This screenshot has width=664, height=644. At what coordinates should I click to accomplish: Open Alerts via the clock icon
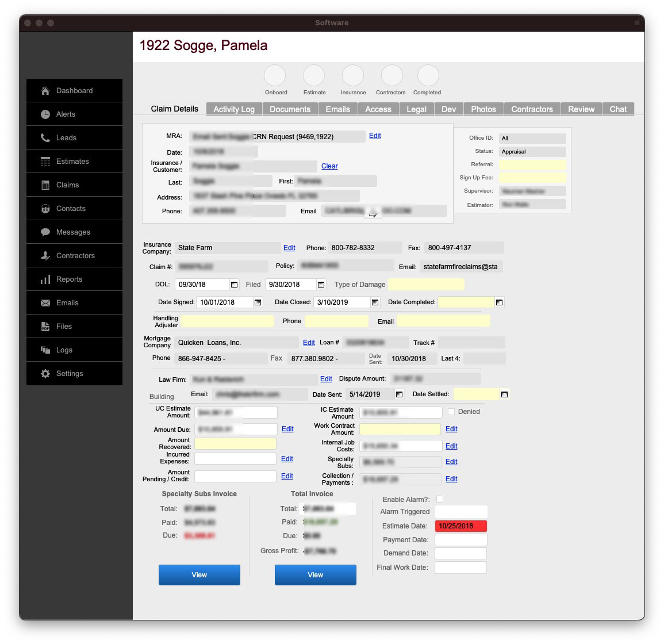click(x=45, y=114)
